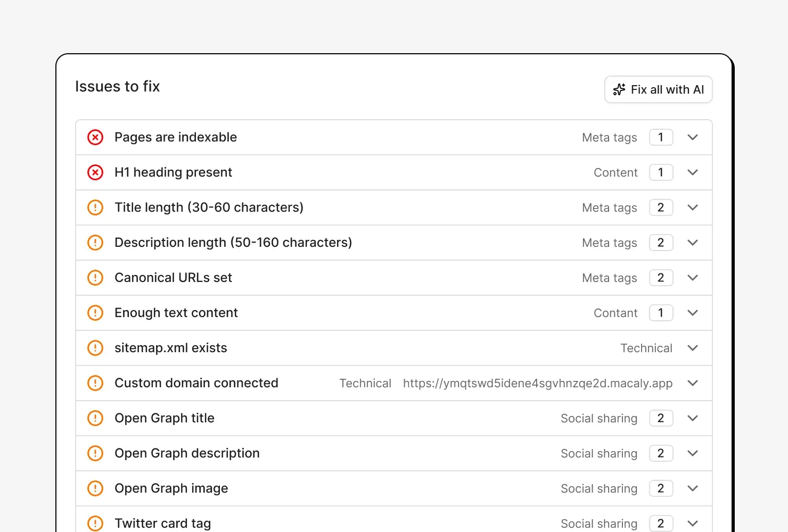Screen dimensions: 788x532
Task: Expand the Open Graph title chevron
Action: (x=693, y=418)
